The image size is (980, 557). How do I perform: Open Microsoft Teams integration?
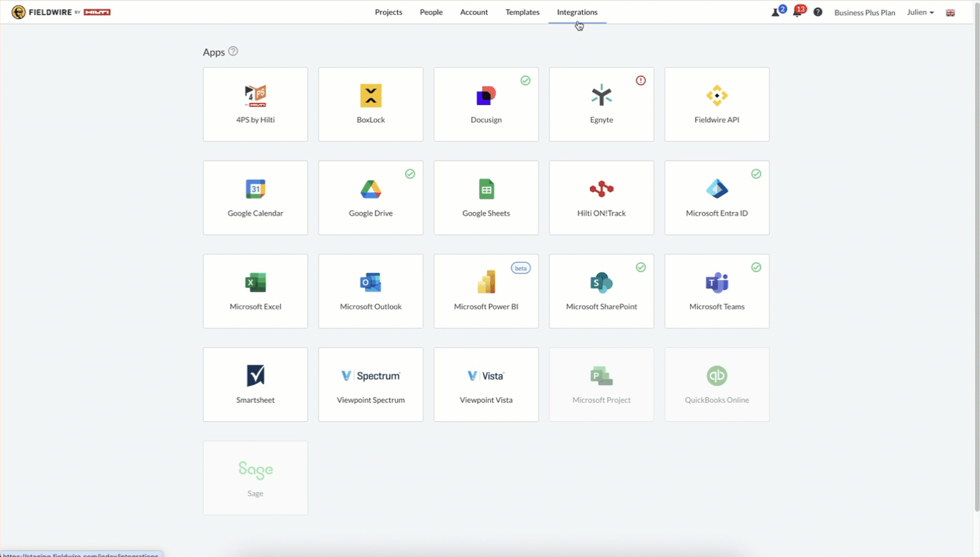tap(716, 291)
